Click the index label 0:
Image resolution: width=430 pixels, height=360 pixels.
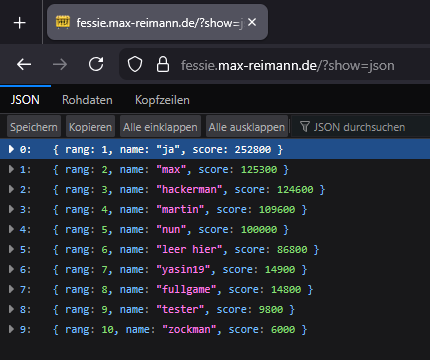25,149
